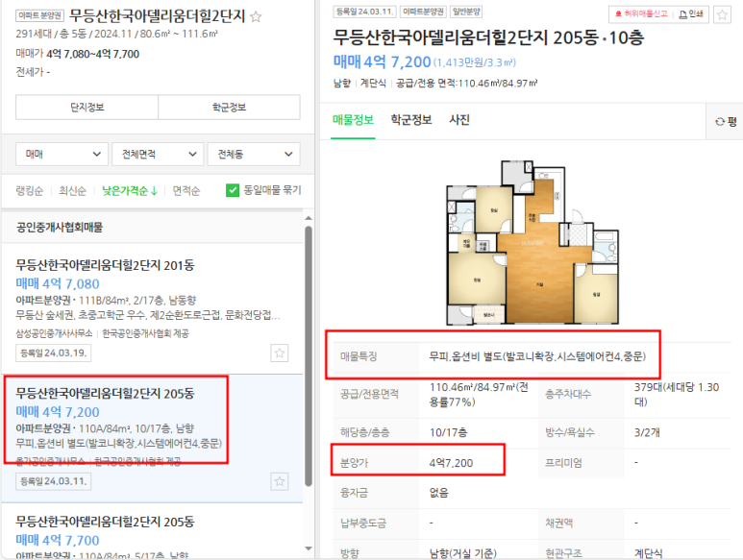
Task: Click the 등록일 24.03.19. label
Action: click(x=54, y=353)
